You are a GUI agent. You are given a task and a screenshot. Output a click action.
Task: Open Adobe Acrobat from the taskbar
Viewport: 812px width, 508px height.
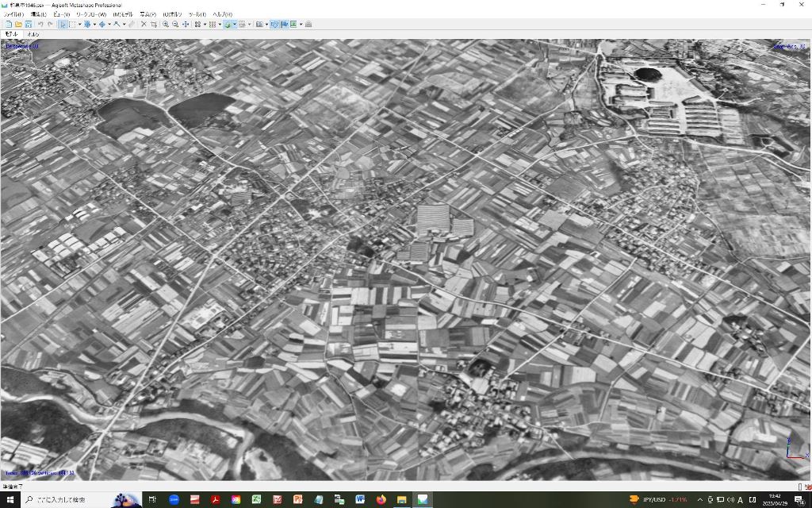pos(215,500)
